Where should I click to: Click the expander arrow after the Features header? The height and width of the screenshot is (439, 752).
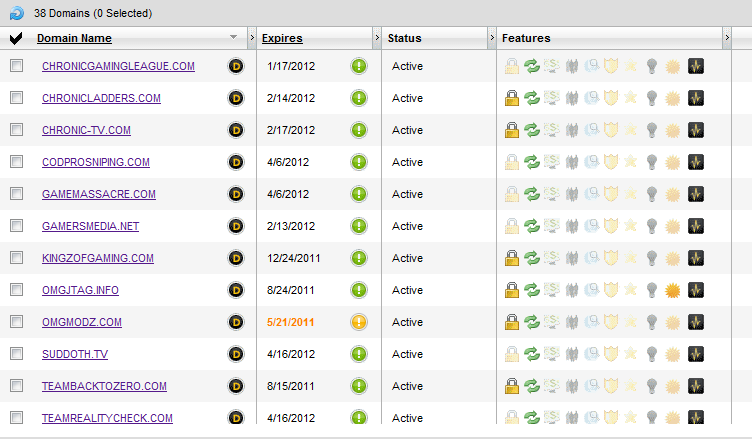click(727, 38)
